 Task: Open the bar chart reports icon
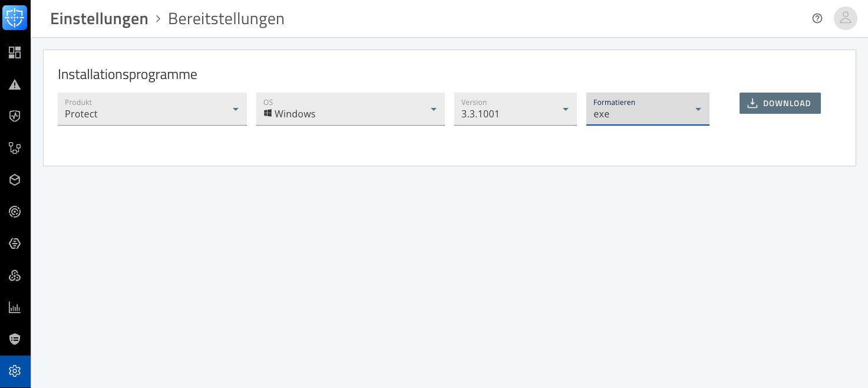[15, 307]
